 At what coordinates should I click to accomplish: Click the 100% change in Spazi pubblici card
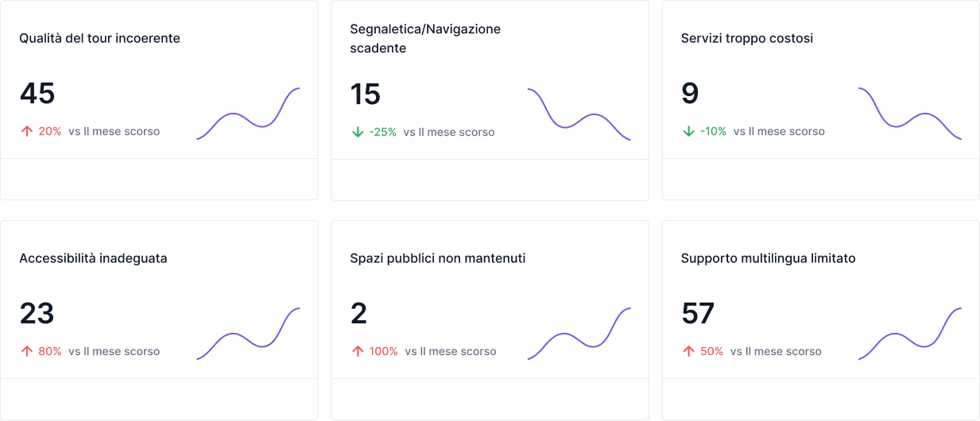pyautogui.click(x=383, y=351)
